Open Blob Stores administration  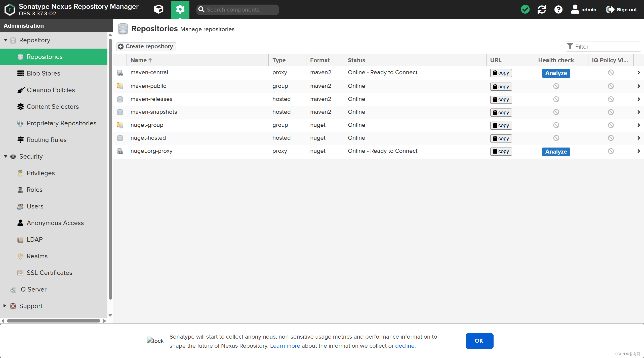tap(43, 73)
